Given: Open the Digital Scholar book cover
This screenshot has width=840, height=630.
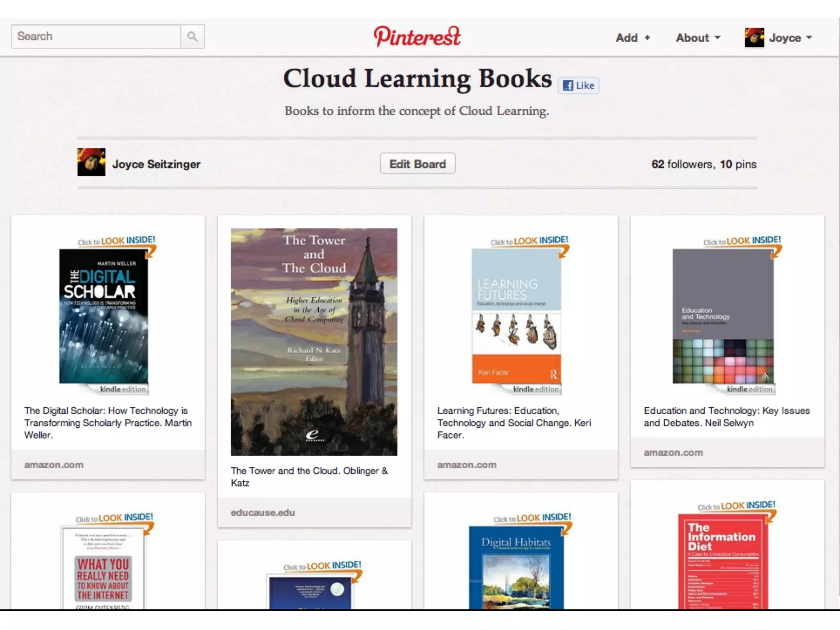Looking at the screenshot, I should coord(103,316).
